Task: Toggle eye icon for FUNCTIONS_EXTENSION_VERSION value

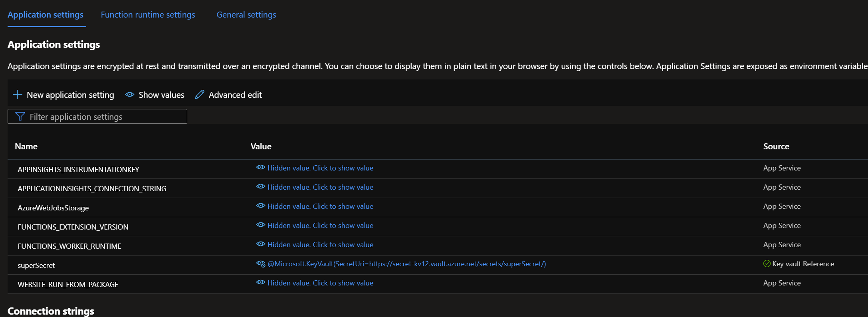Action: [x=261, y=225]
